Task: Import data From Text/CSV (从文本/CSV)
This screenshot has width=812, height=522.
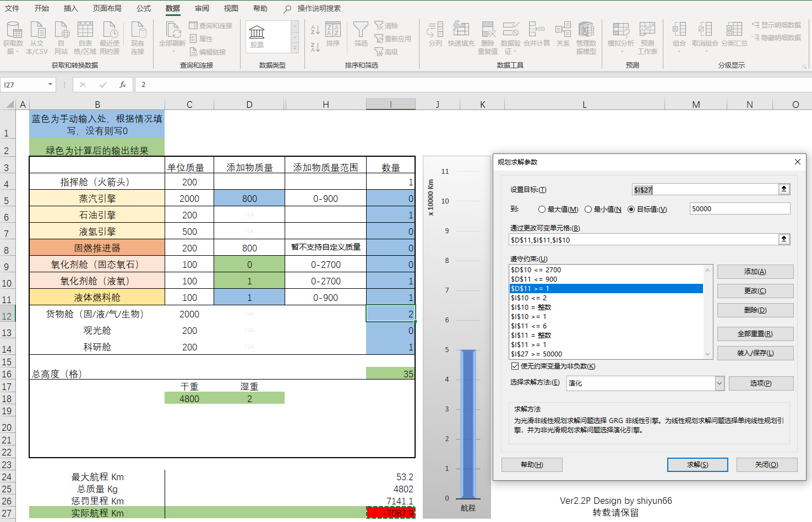Action: tap(37, 38)
